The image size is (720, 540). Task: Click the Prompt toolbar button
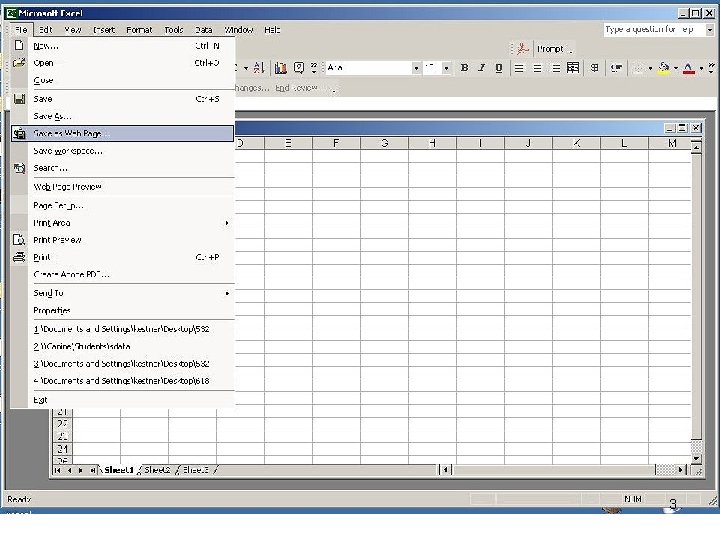[551, 49]
